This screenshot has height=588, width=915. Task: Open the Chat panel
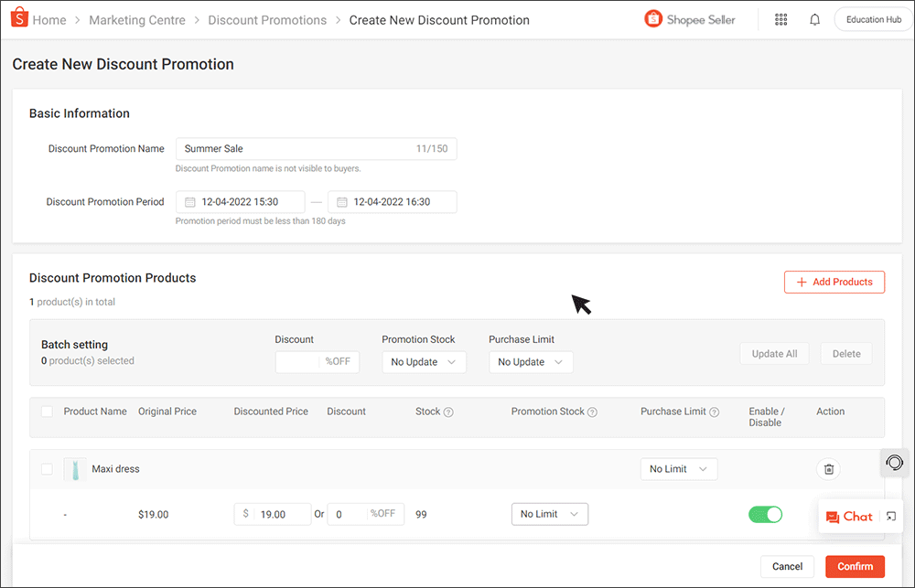tap(850, 516)
